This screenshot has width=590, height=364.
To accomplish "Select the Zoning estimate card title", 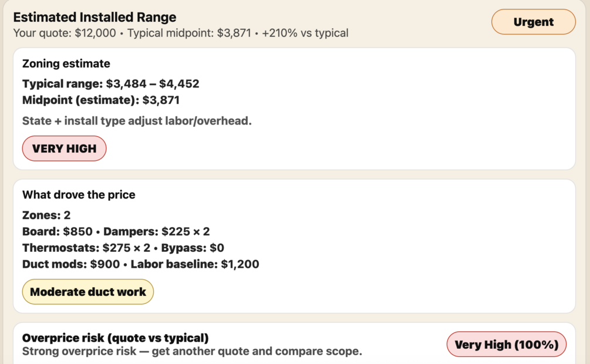I will [x=66, y=63].
